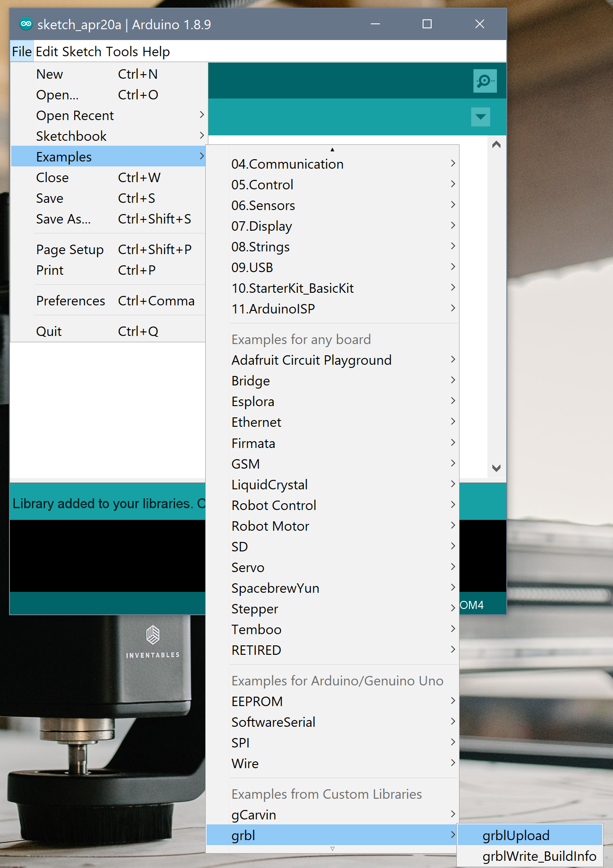Expand 08.Strings examples
The image size is (613, 868).
[x=332, y=247]
